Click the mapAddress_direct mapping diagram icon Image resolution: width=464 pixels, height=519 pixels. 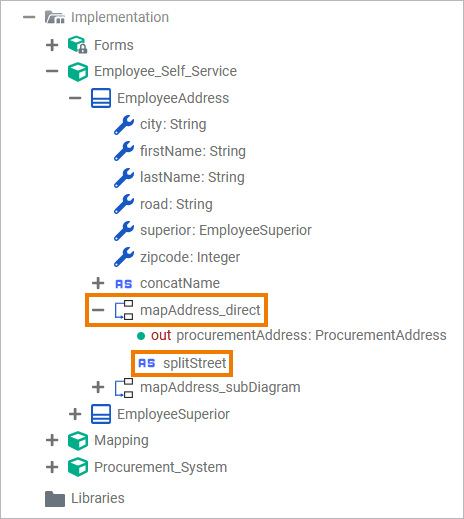coord(124,310)
